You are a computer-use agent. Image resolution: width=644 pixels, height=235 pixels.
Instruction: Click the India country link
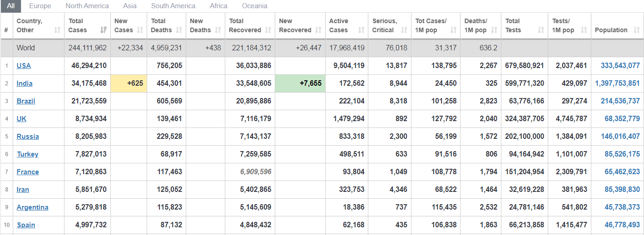(x=25, y=83)
